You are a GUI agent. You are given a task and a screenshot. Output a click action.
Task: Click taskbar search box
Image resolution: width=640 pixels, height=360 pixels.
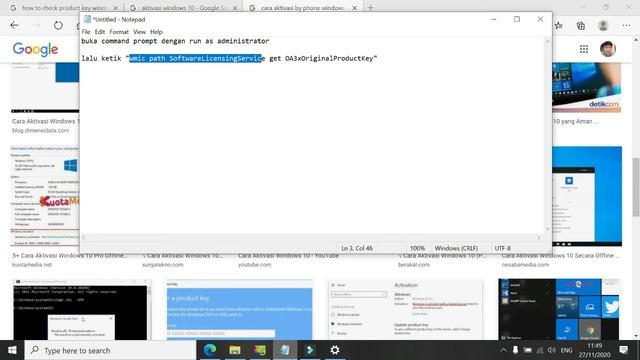(x=111, y=350)
